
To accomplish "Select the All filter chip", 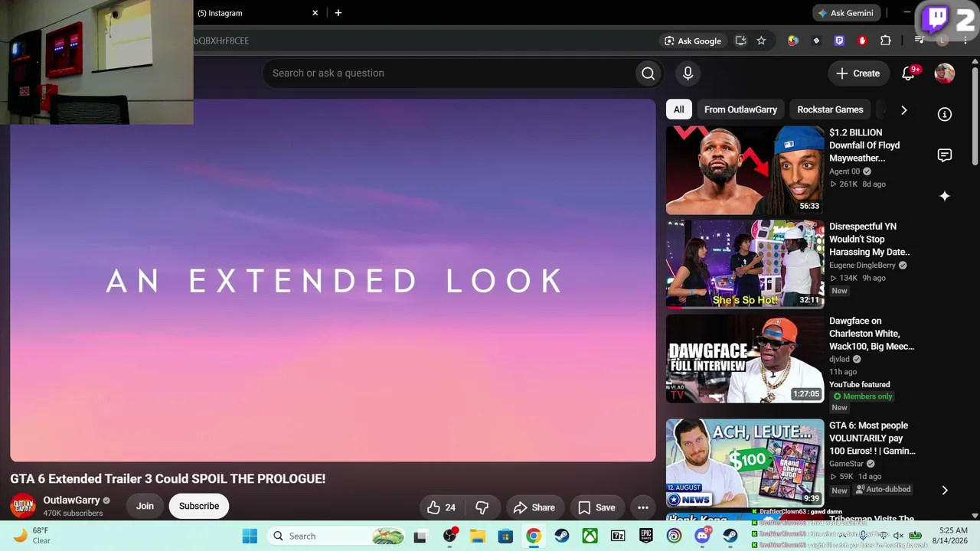I will tap(679, 109).
